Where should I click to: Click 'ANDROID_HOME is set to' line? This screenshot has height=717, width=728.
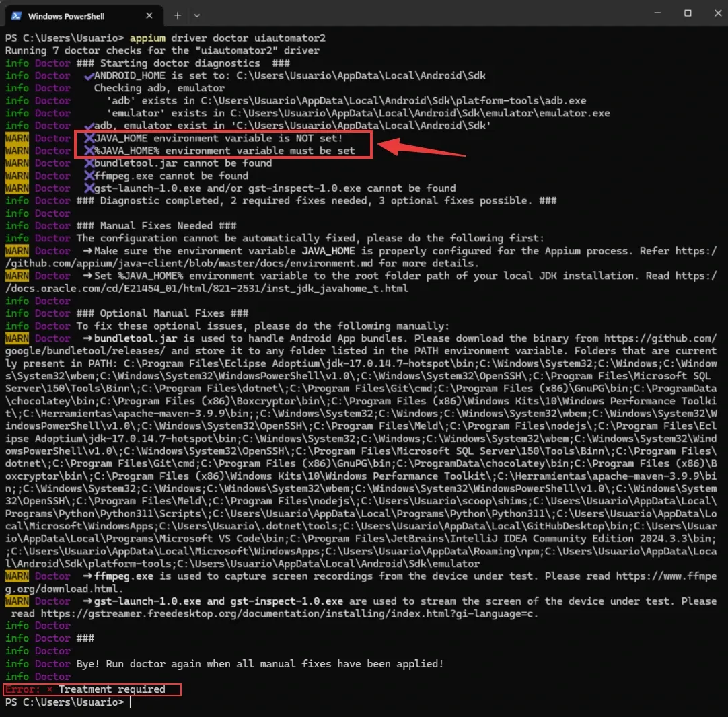click(290, 75)
